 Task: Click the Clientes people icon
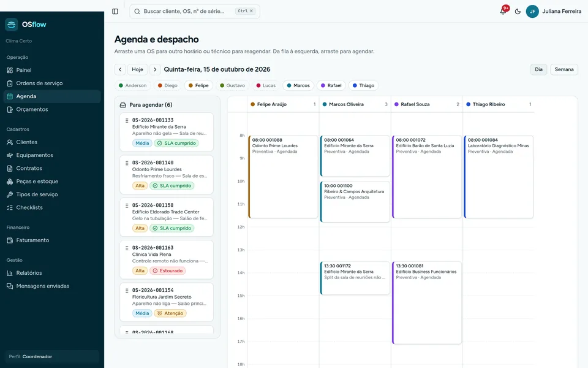[10, 142]
